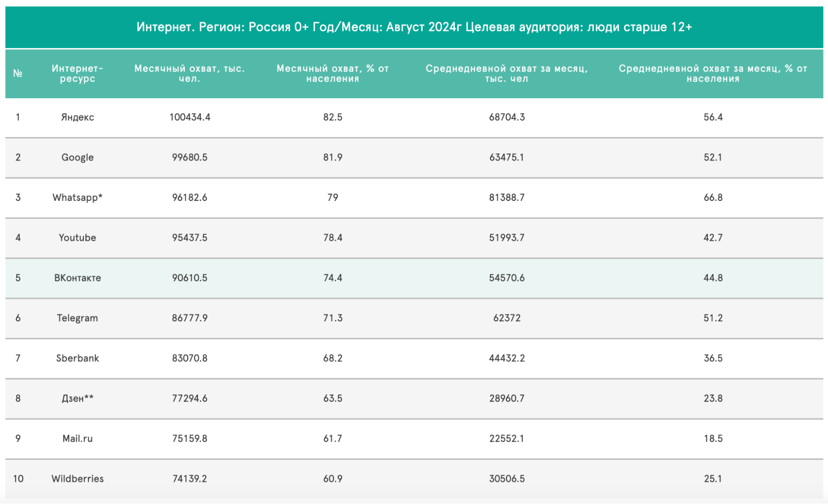Click the 68.2 percent cell
The height and width of the screenshot is (504, 828).
pos(333,358)
